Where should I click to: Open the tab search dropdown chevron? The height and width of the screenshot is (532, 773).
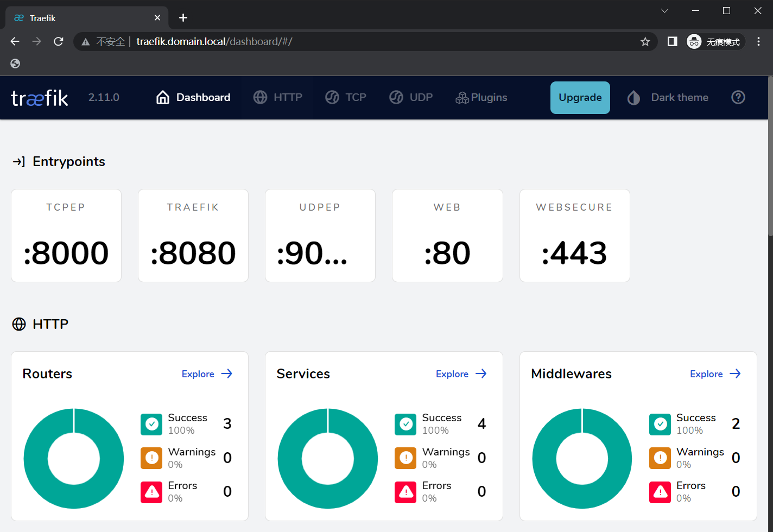664,11
